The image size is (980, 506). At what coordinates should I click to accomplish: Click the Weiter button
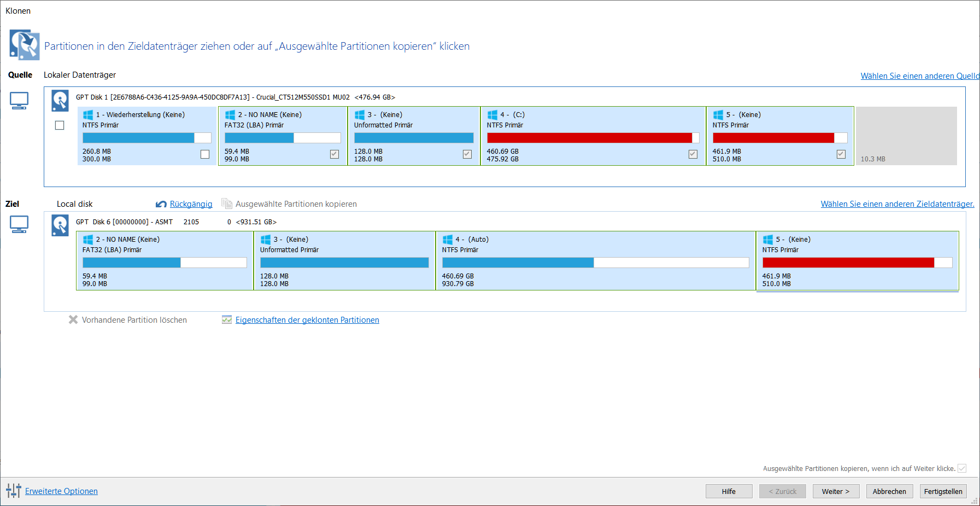click(836, 491)
